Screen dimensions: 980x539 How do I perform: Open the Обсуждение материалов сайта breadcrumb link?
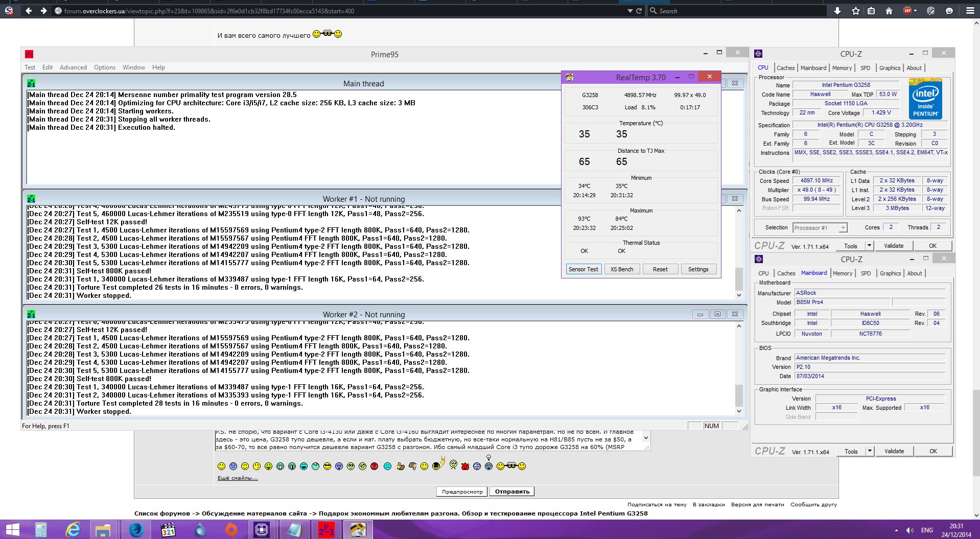[254, 513]
